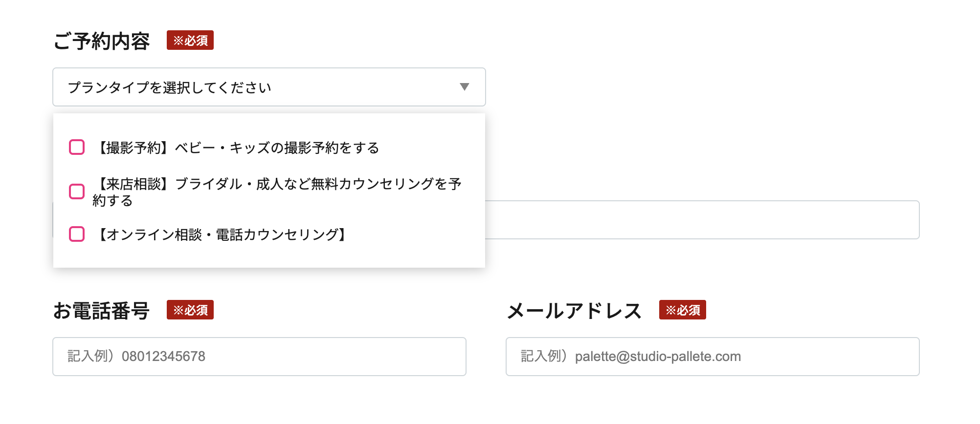Click the wrapped 約する text of second option
The image size is (980, 424).
pos(112,201)
